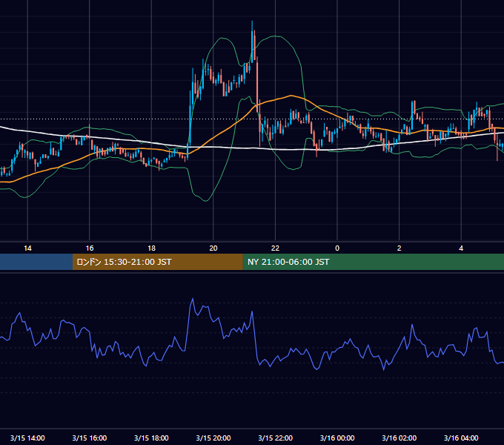The height and width of the screenshot is (445, 504).
Task: Click the 0 hour label on the price chart axis
Action: click(337, 248)
